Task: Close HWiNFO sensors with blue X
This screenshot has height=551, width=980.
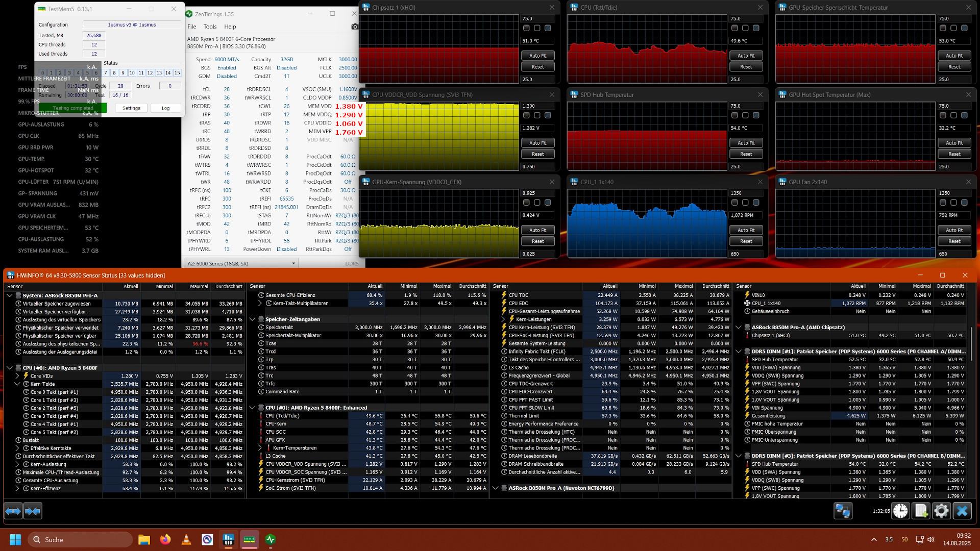Action: coord(962,511)
